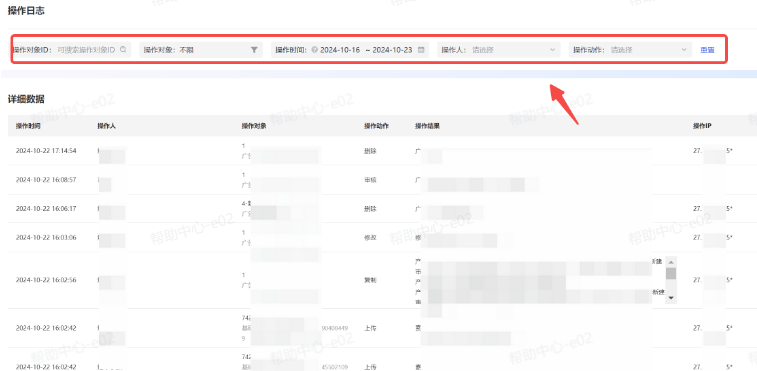Open the 操作对象 filter via funnel icon
The image size is (757, 371).
point(254,50)
